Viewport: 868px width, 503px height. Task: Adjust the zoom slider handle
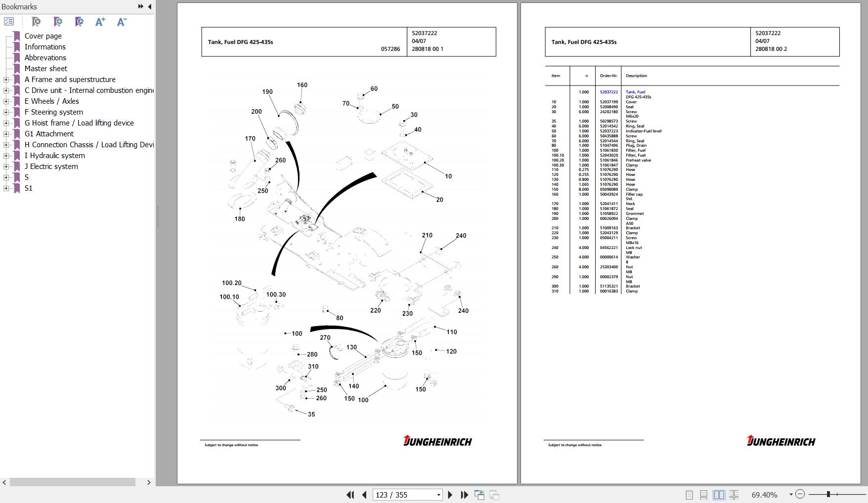pos(828,494)
